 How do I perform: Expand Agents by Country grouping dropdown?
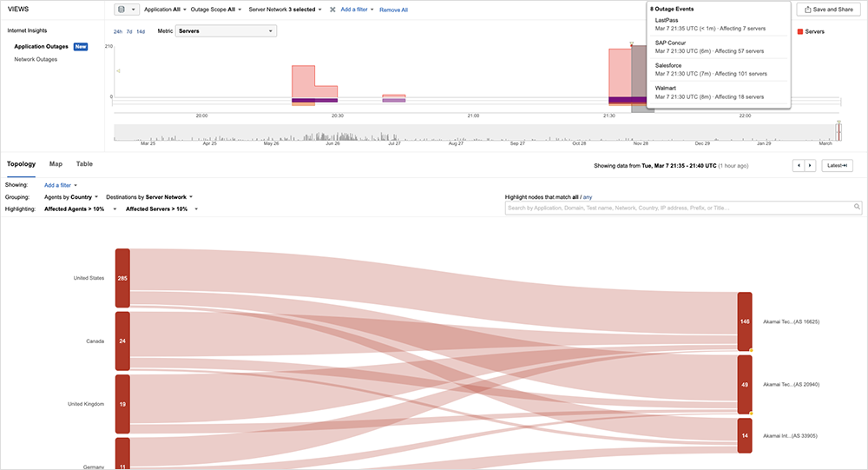pos(71,197)
